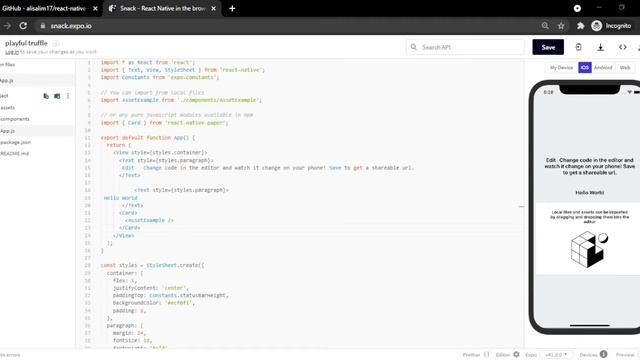Image resolution: width=640 pixels, height=360 pixels.
Task: Click the Hello World! text in phone preview
Action: (589, 192)
